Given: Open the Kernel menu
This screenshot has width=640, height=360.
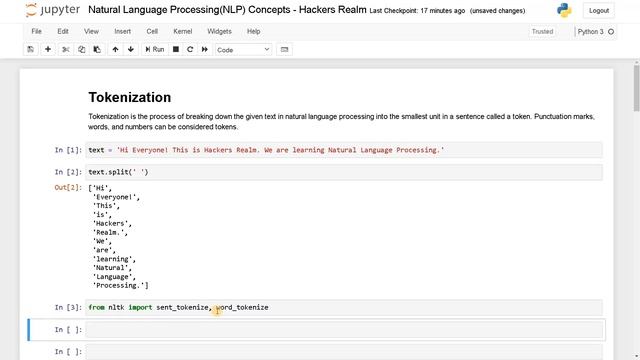Looking at the screenshot, I should pyautogui.click(x=182, y=31).
